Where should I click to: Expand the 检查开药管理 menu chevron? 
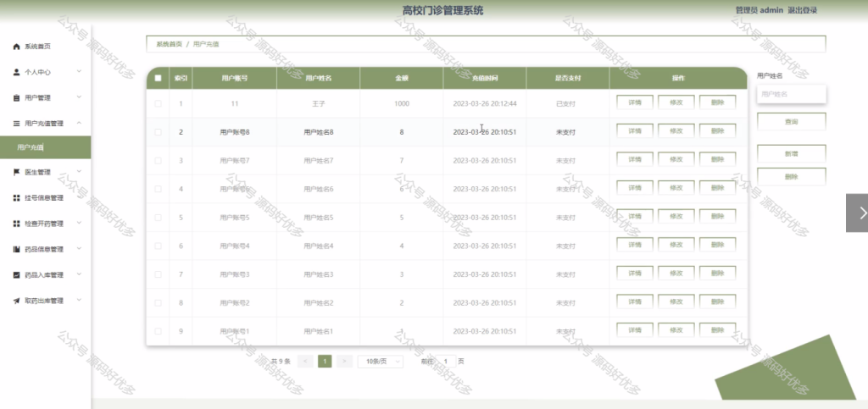click(79, 224)
